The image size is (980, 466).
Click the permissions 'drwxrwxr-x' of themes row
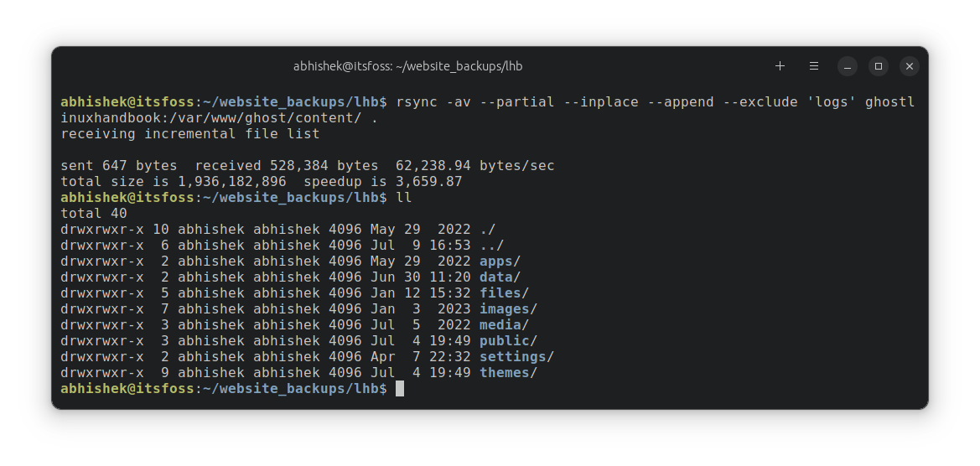coord(102,373)
